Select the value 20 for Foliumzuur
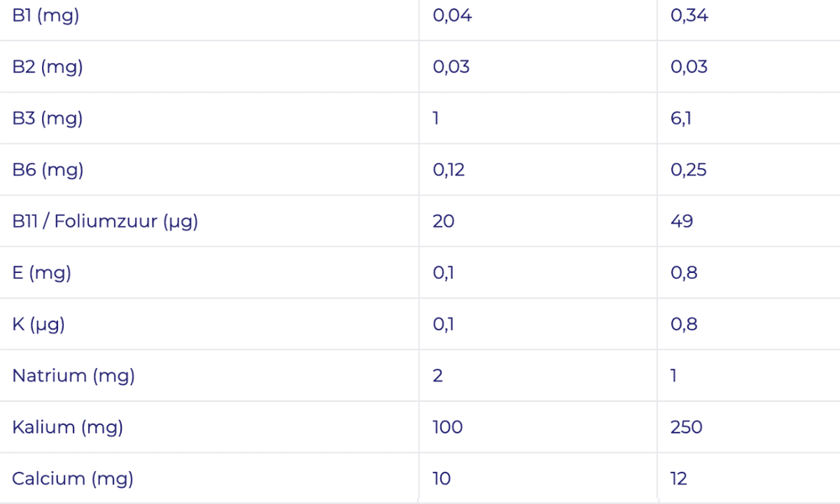The height and width of the screenshot is (504, 840). (x=444, y=221)
